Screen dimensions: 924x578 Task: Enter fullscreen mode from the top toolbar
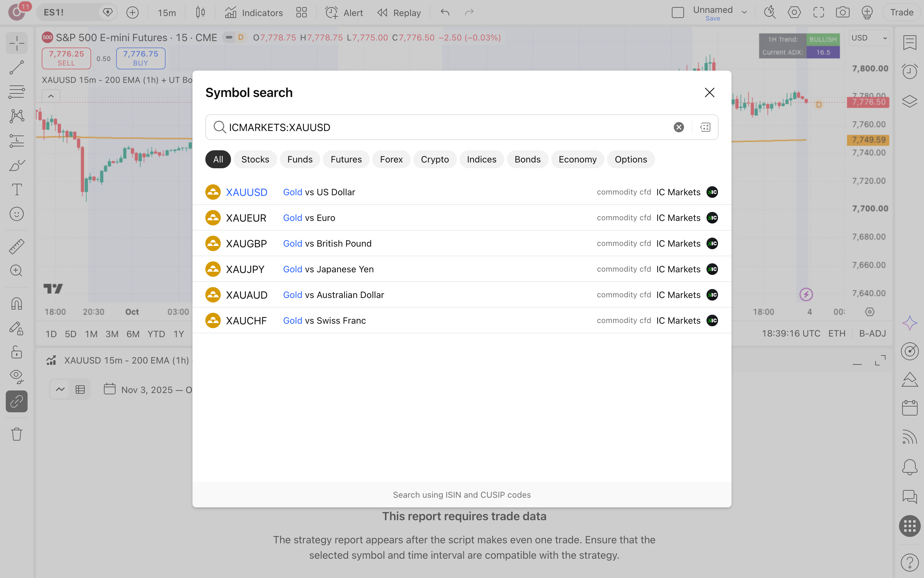(819, 13)
